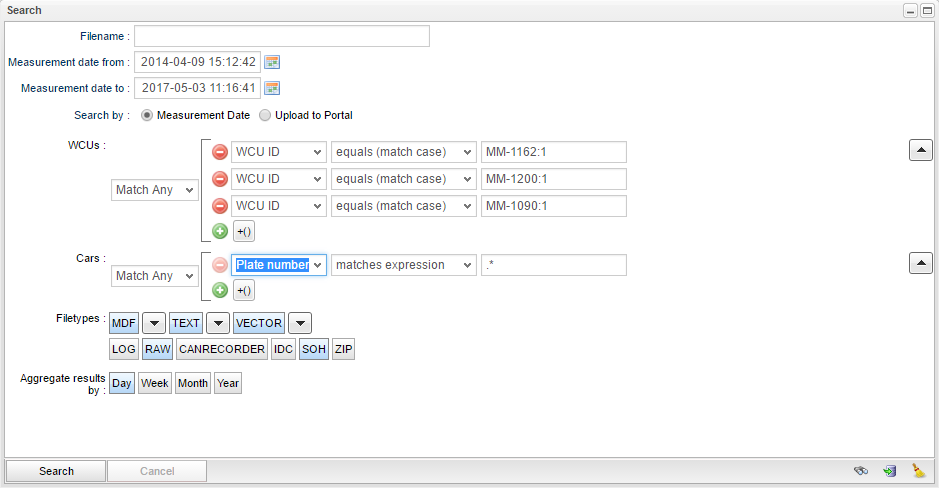Click the binoculars icon in the bottom bar

click(860, 471)
